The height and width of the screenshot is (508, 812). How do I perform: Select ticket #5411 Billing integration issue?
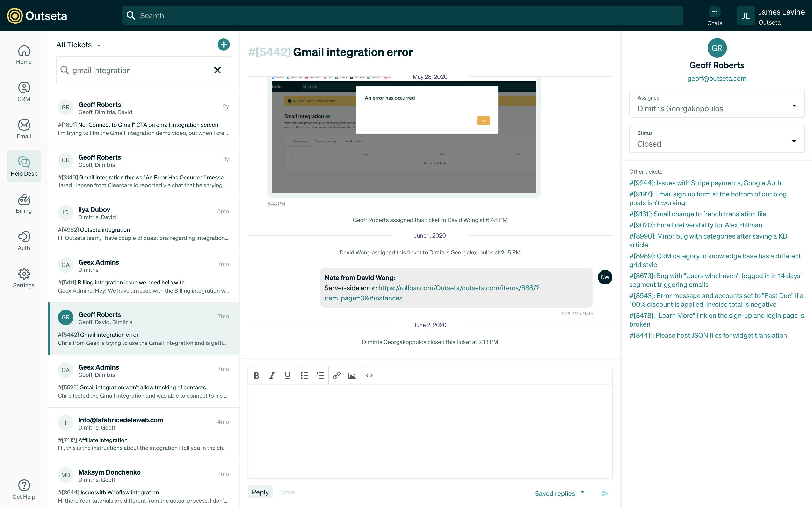[x=144, y=276]
